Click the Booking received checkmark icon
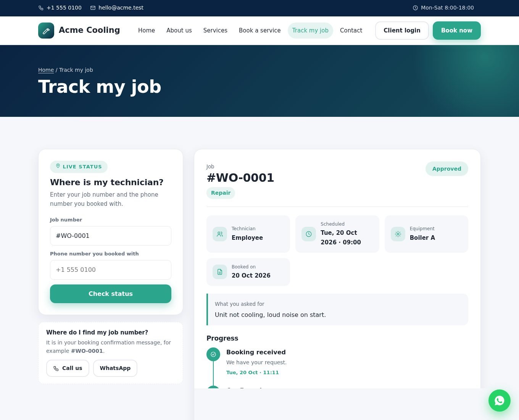Viewport: 519px width, 420px height. [x=213, y=354]
